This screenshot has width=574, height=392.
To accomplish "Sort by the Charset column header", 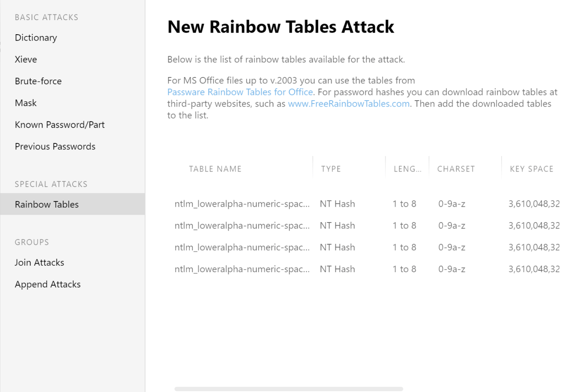I will [x=456, y=169].
